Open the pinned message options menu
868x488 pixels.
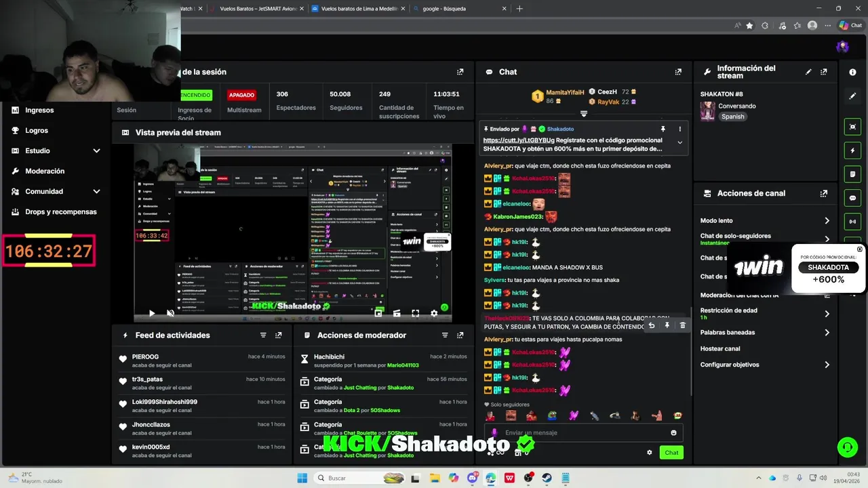(679, 129)
